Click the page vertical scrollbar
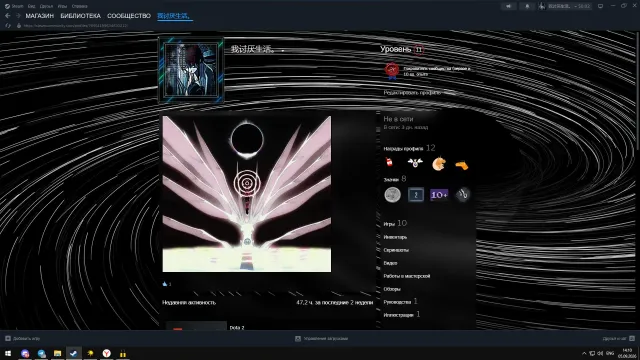This screenshot has height=360, width=640. 638,91
